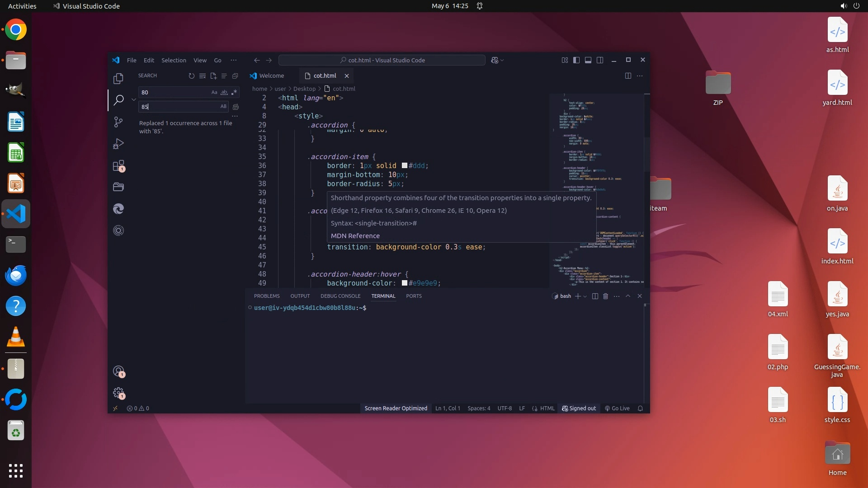This screenshot has width=868, height=488.
Task: Open the Extensions view
Action: click(118, 166)
